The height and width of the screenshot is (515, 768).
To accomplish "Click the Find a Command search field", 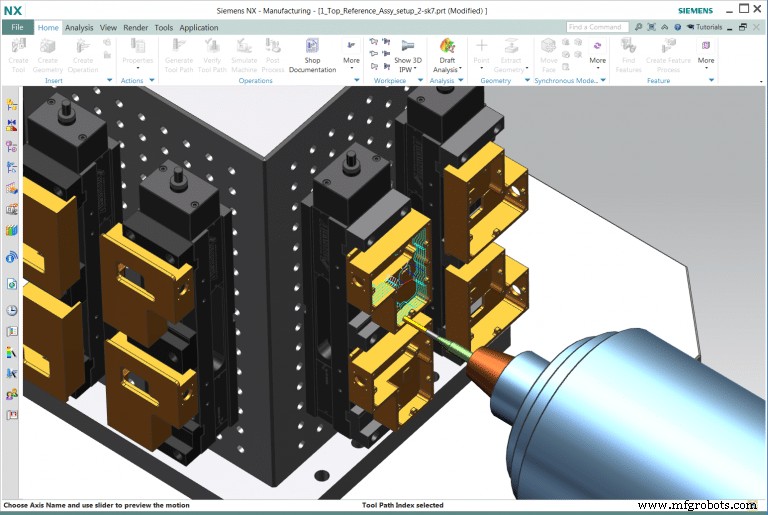I will [x=598, y=27].
